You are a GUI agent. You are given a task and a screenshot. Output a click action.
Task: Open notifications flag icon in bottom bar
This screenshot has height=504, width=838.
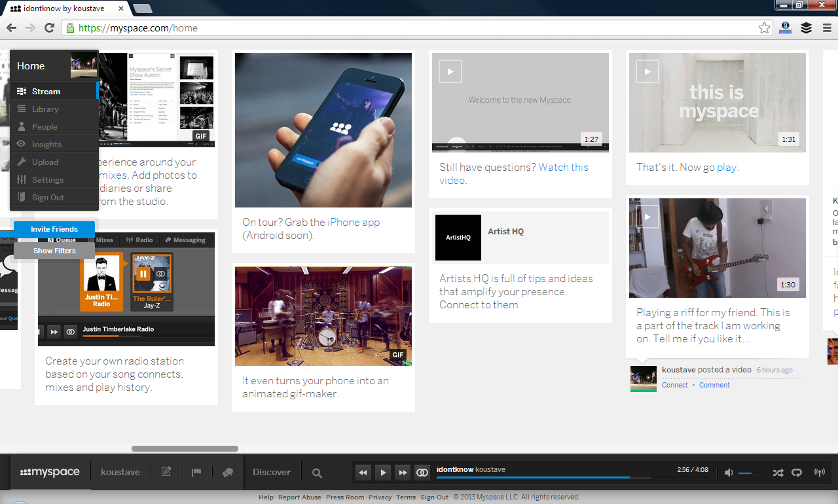click(196, 472)
